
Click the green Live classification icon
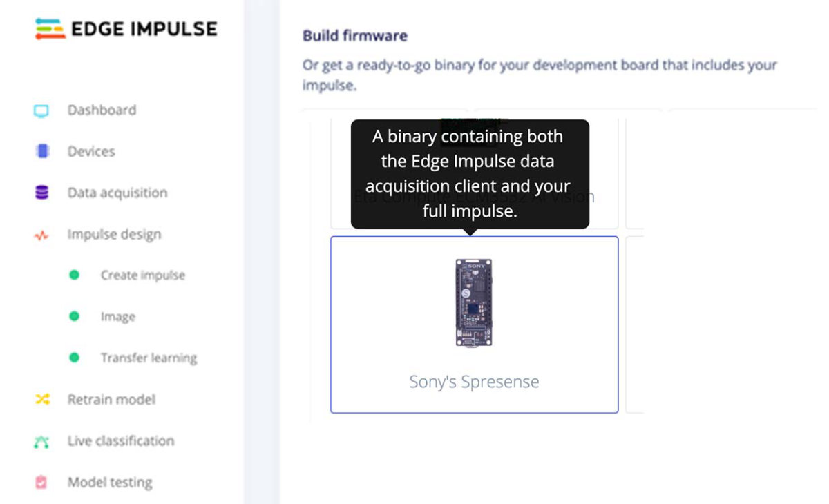pos(41,441)
